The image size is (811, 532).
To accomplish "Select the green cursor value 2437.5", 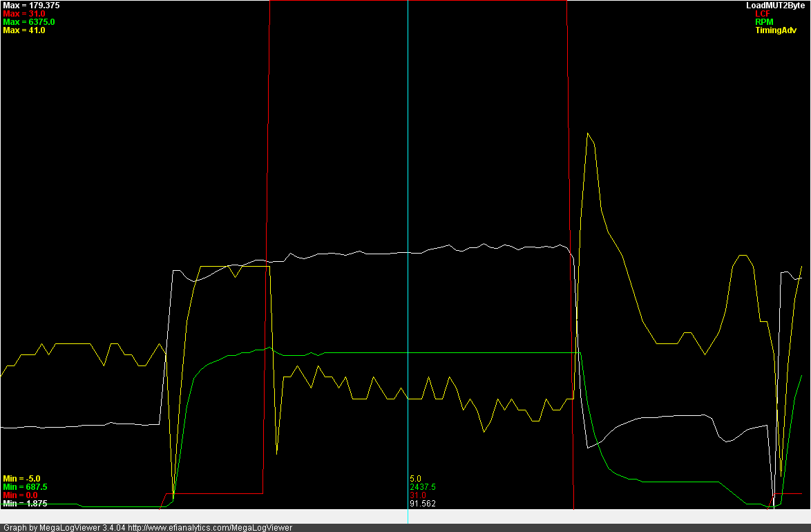I will click(422, 487).
